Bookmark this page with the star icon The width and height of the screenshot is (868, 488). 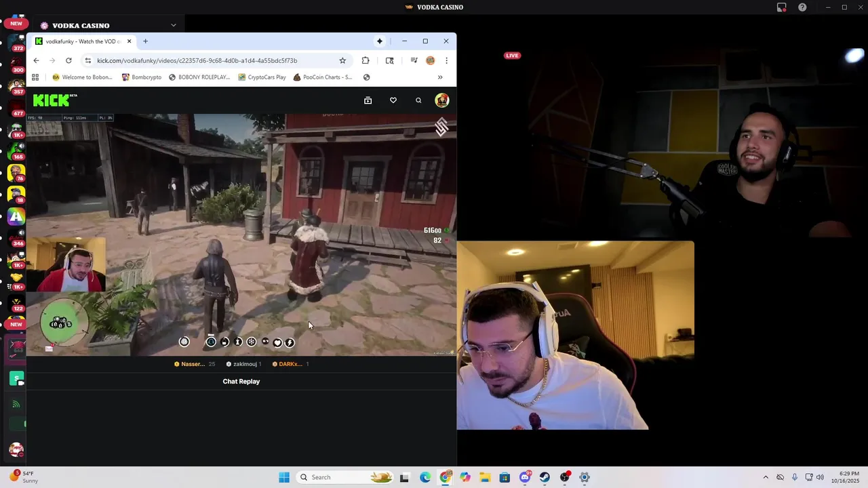point(342,60)
